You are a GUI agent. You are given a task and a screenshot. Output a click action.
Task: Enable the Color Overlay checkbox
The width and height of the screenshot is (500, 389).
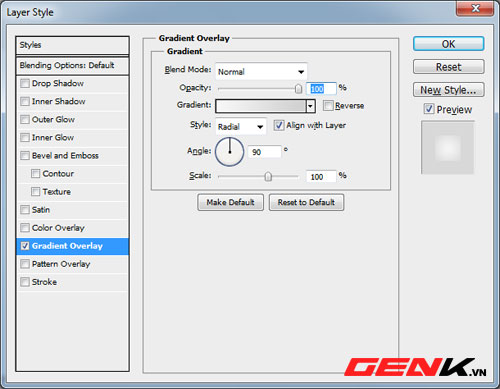click(25, 228)
